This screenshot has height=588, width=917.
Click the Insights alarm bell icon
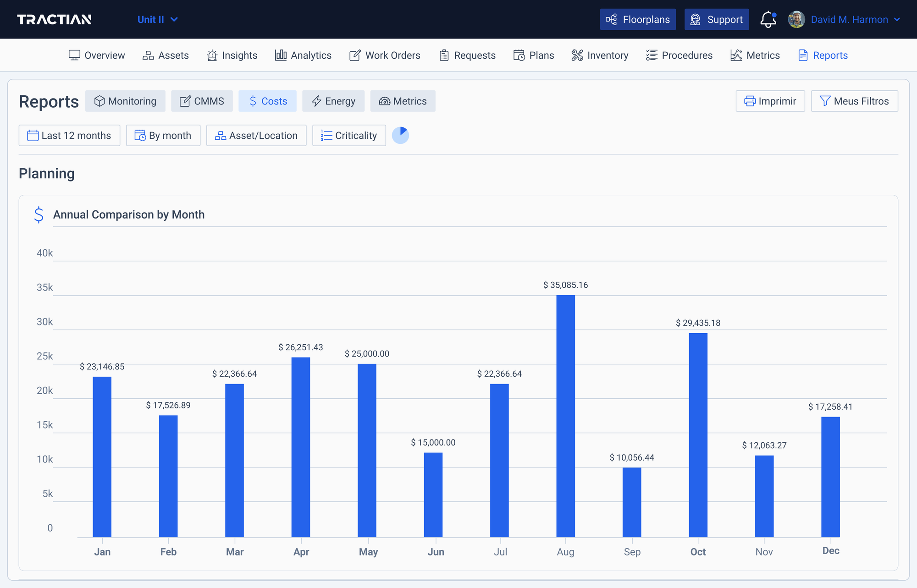tap(211, 55)
